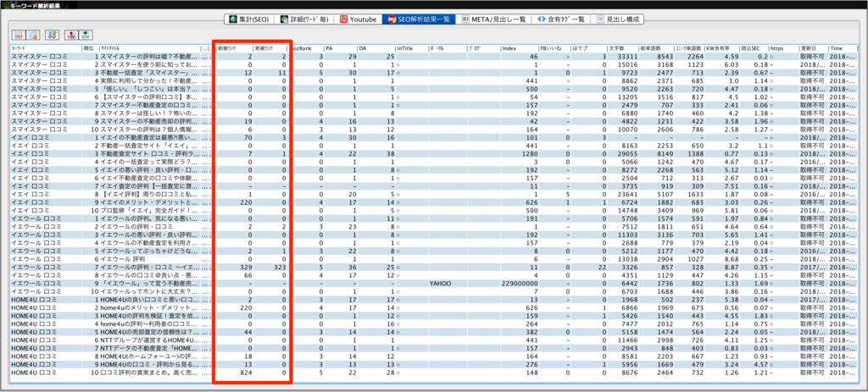Click the 総単語数 value 8543
The height and width of the screenshot is (392, 868).
665,57
